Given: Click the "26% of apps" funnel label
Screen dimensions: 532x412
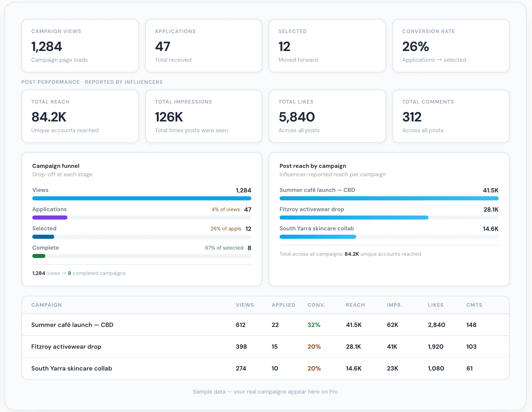Looking at the screenshot, I should (x=226, y=229).
